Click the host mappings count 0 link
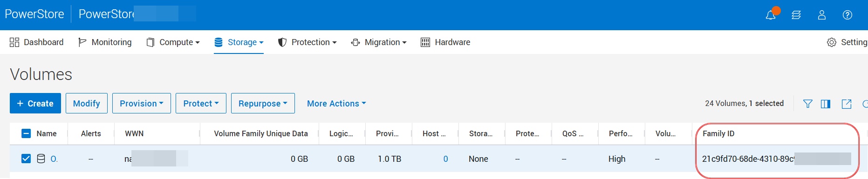 coord(445,159)
